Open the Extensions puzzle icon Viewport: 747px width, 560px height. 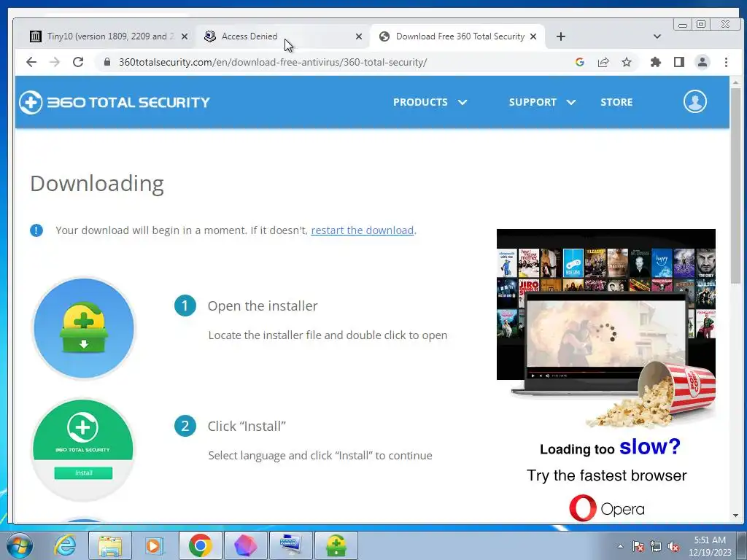tap(656, 62)
